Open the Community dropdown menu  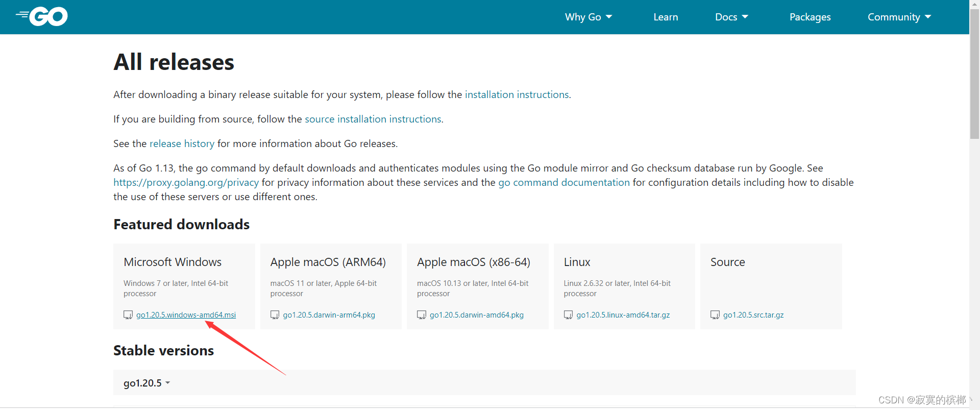click(x=899, y=17)
